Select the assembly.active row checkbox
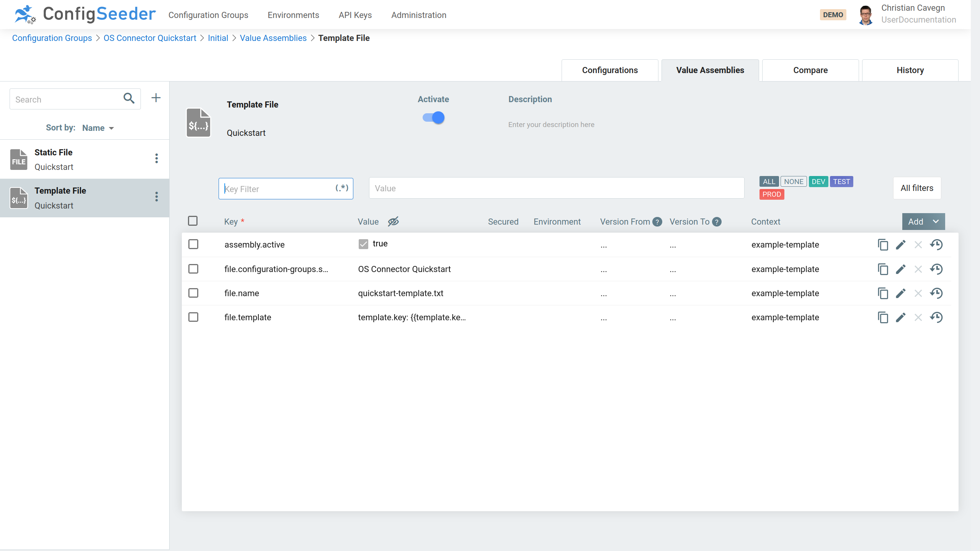The image size is (980, 551). [193, 244]
